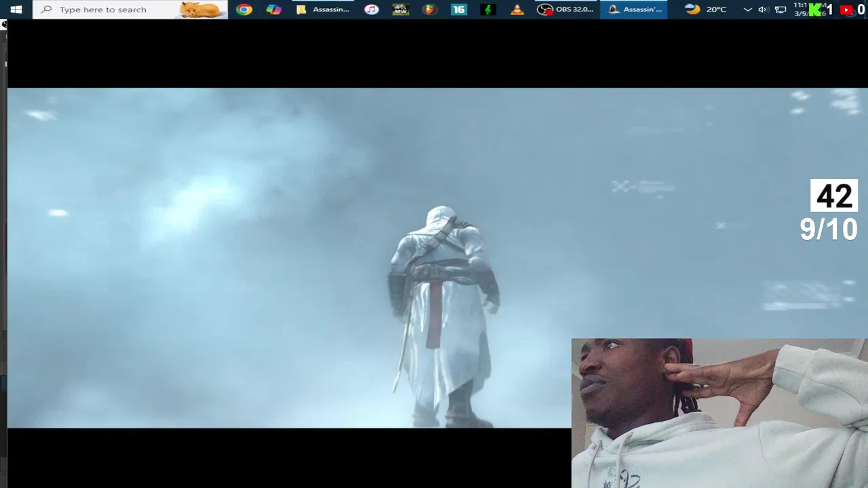Image resolution: width=868 pixels, height=488 pixels.
Task: Switch to the Assassin's Creed game window
Action: click(634, 9)
